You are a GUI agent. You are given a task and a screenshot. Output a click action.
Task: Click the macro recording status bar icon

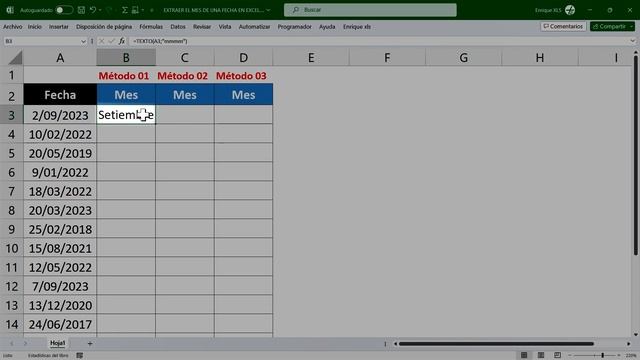(x=80, y=356)
